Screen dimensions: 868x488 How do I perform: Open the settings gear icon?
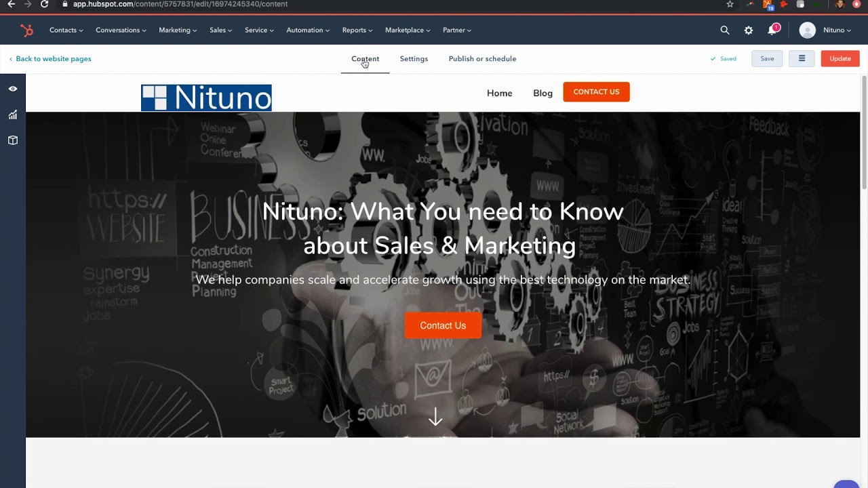[x=749, y=30]
